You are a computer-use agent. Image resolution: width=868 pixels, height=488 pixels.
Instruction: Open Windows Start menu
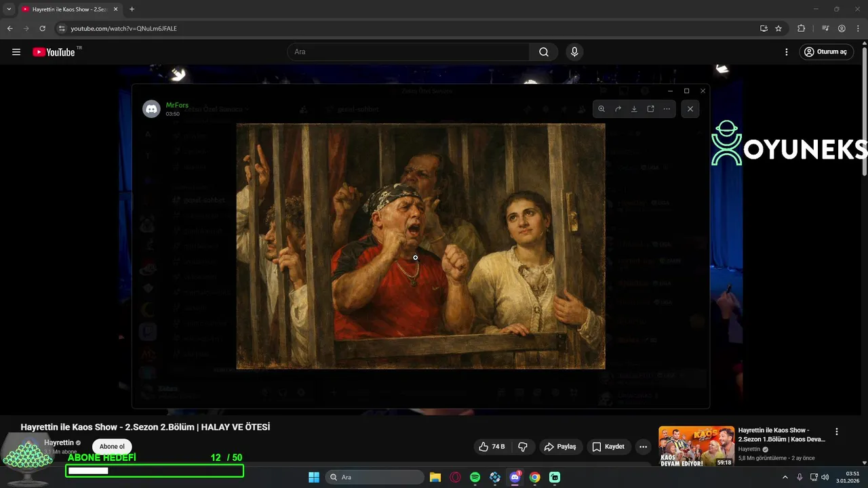[x=314, y=477]
